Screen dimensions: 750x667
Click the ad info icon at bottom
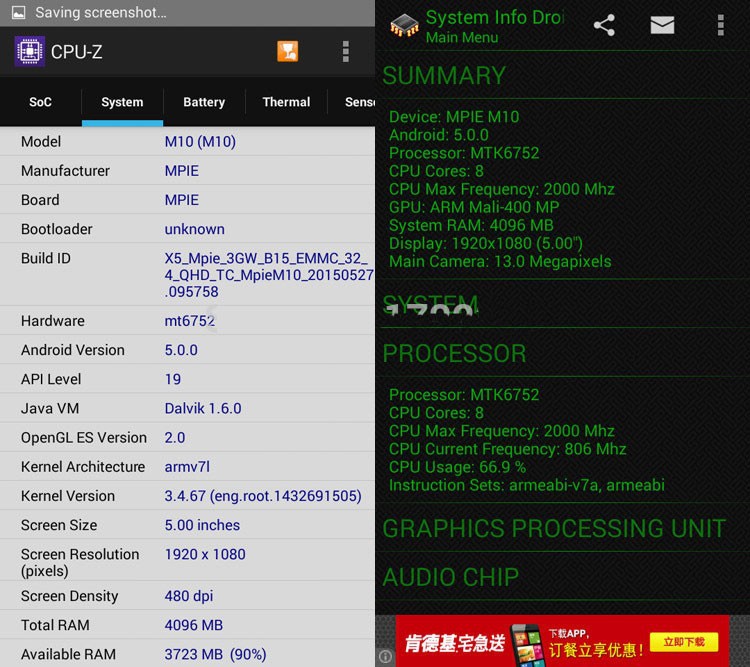(385, 656)
